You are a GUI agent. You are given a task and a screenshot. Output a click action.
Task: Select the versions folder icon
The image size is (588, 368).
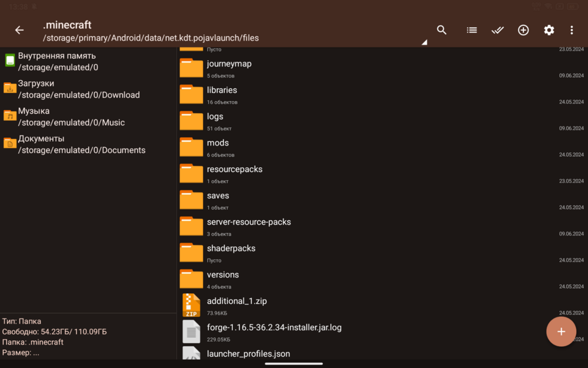click(191, 279)
